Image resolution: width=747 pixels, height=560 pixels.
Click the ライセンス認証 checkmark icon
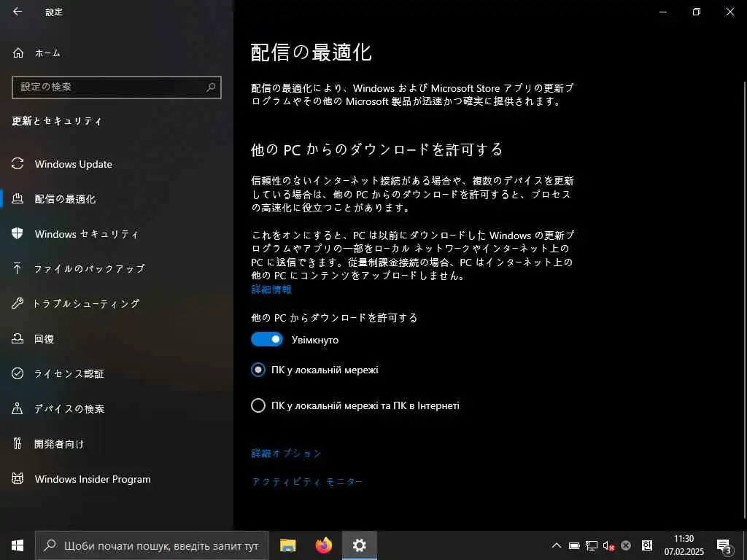click(x=18, y=373)
